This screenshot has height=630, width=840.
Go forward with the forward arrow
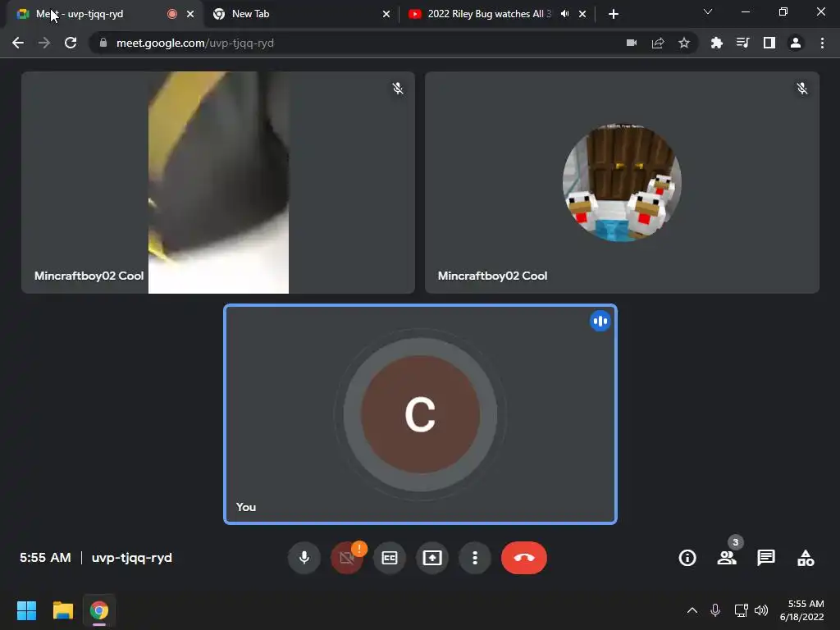(44, 43)
